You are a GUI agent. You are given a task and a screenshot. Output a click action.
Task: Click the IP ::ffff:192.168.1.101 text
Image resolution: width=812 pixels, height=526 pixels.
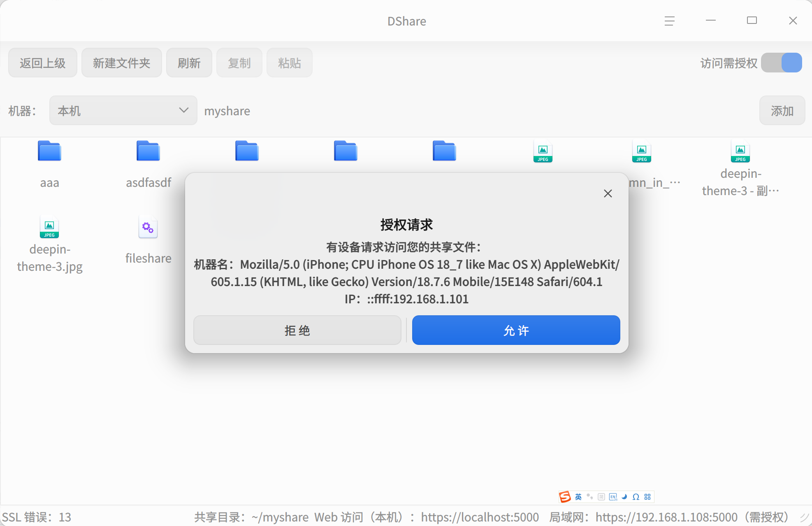coord(406,299)
